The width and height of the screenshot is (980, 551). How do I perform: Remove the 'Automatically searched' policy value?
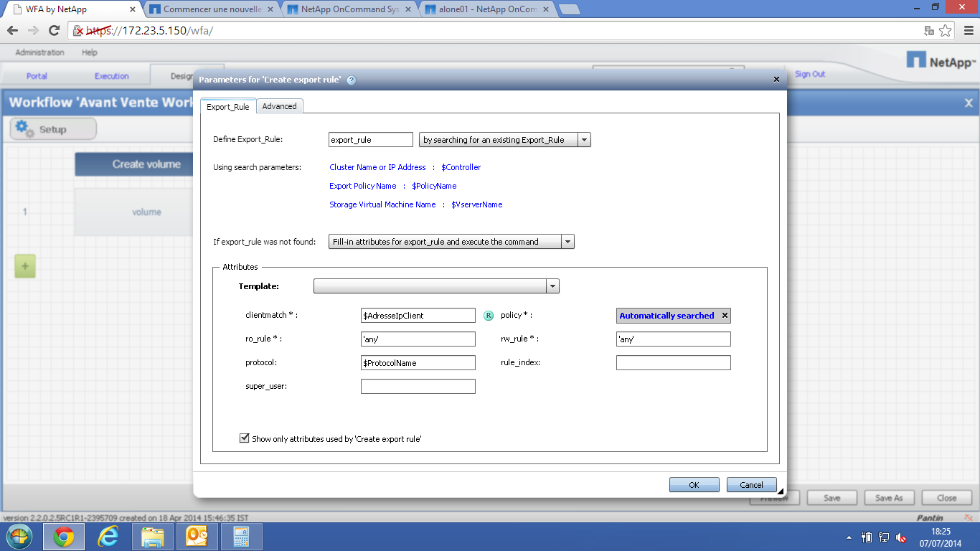725,316
